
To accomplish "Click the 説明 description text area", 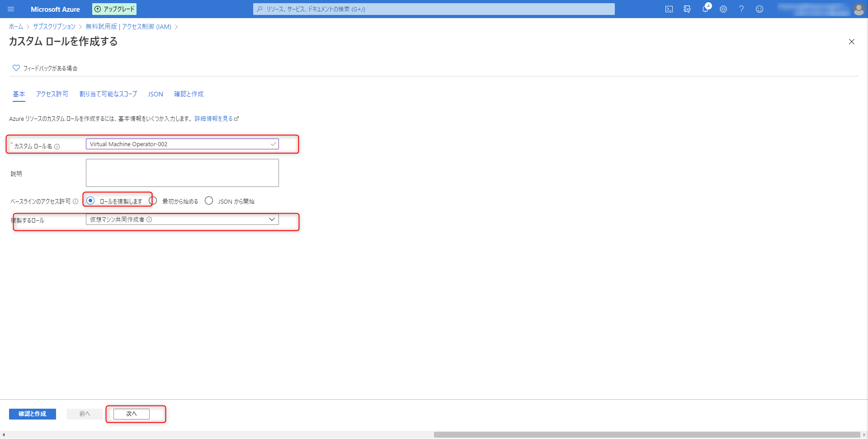I will [182, 173].
